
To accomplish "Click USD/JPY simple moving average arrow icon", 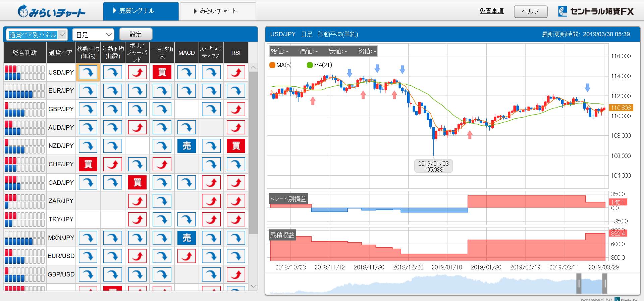I will (88, 72).
